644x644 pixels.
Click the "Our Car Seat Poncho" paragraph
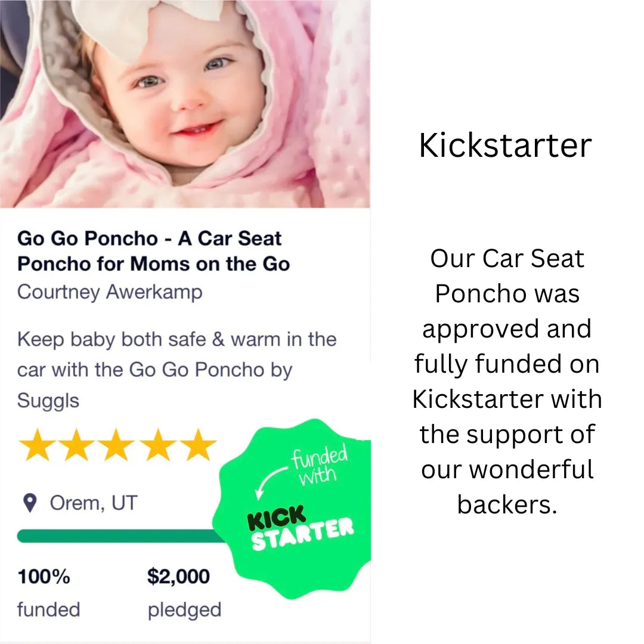507,382
